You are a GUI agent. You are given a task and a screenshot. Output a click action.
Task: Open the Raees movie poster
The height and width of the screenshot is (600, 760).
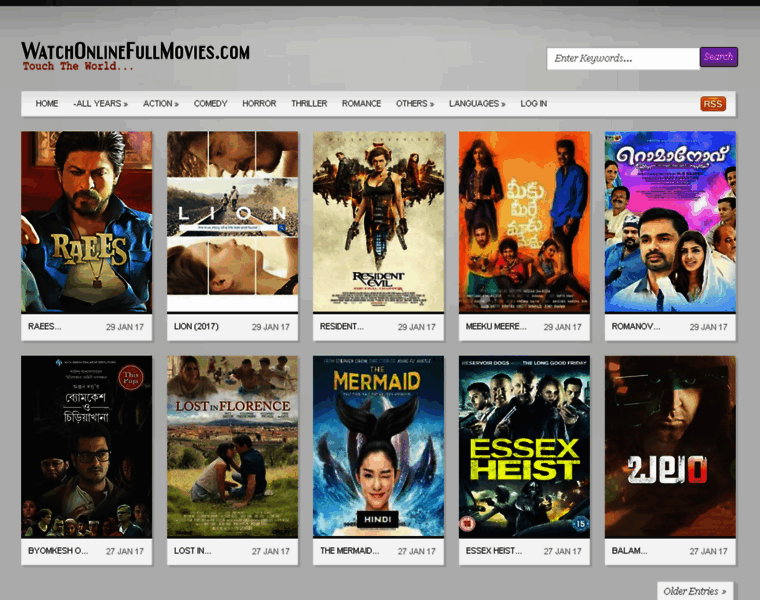tap(87, 221)
